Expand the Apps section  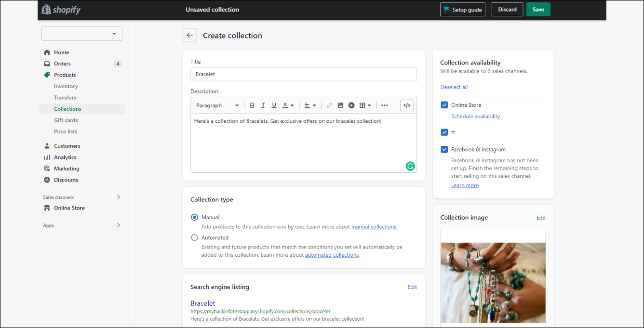119,225
